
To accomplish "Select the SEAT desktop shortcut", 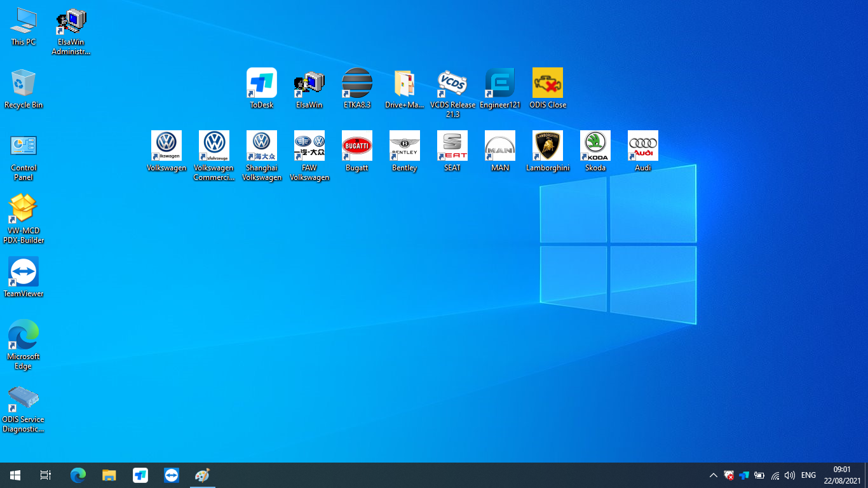I will point(452,146).
